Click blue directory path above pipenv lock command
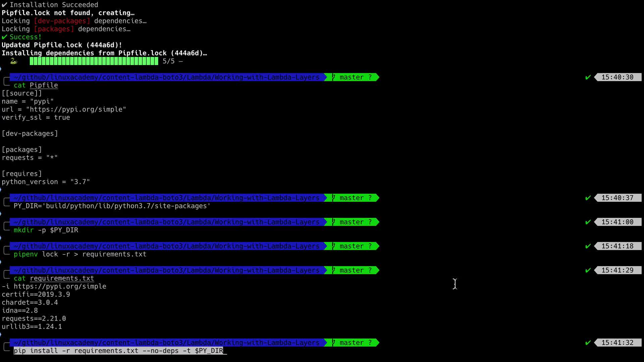 click(167, 246)
